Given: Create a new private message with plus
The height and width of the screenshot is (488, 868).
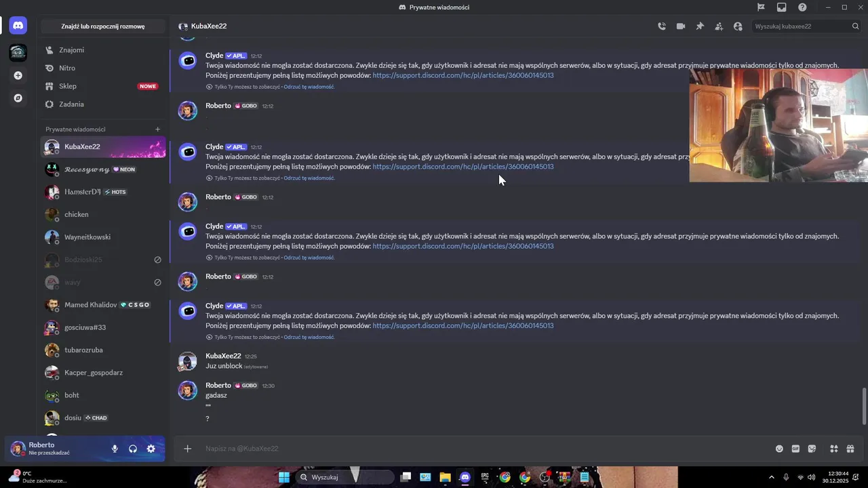Looking at the screenshot, I should 157,129.
